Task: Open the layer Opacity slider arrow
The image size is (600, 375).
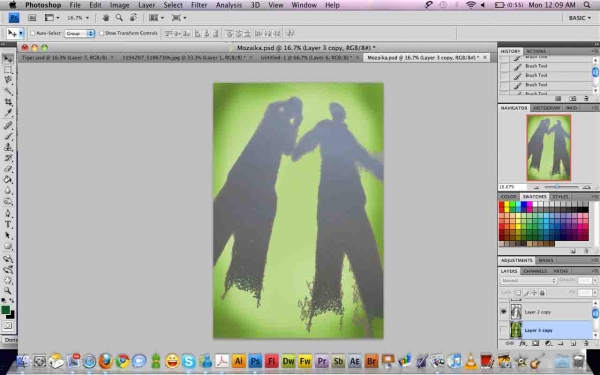Action: (x=595, y=280)
